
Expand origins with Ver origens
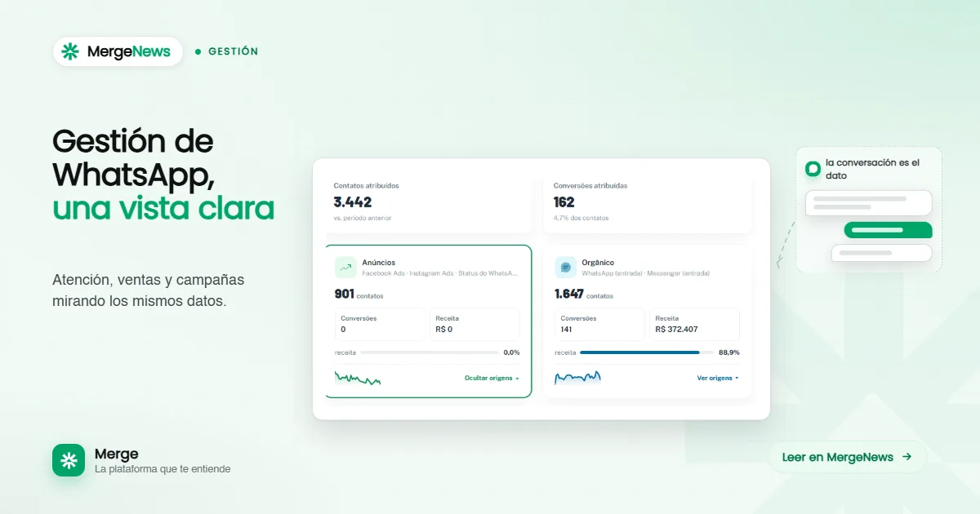(x=718, y=378)
